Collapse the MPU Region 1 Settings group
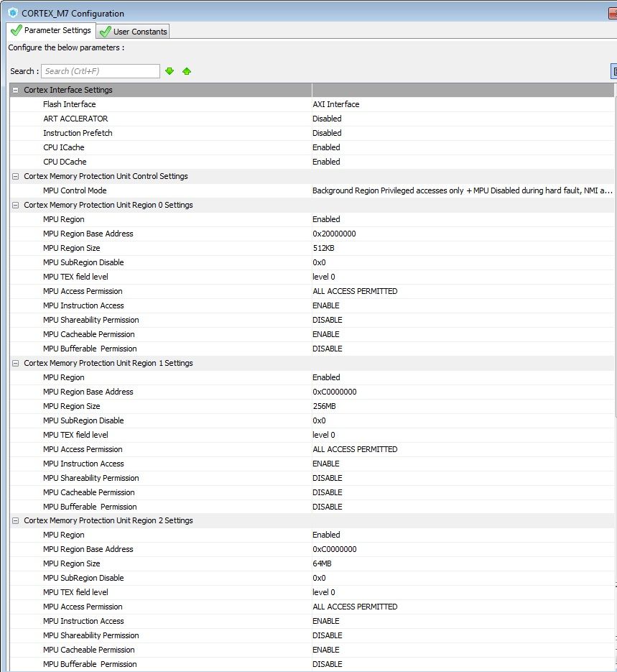Screen dimensions: 617x672 15,363
